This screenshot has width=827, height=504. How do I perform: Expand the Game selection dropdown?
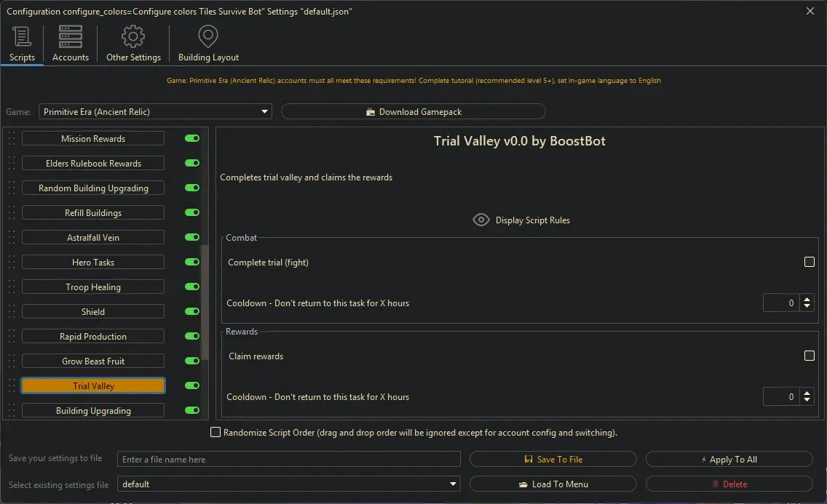coord(264,112)
